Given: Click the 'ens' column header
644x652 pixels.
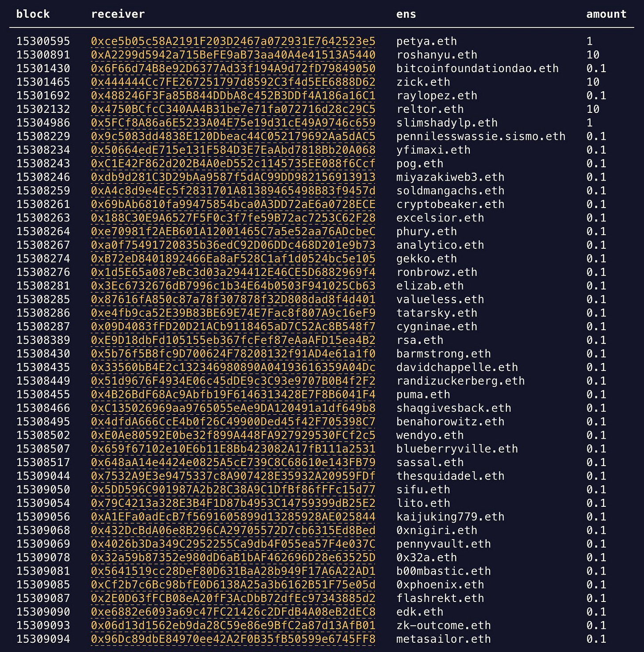Looking at the screenshot, I should point(406,14).
